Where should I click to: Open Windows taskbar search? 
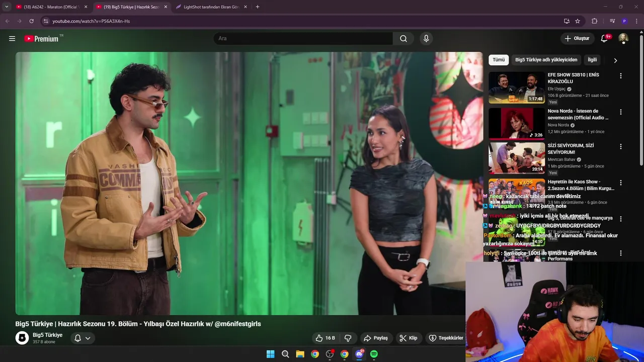point(285,354)
